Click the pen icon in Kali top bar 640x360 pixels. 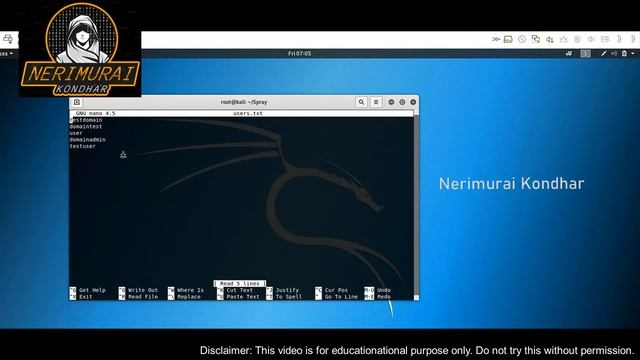[x=604, y=53]
